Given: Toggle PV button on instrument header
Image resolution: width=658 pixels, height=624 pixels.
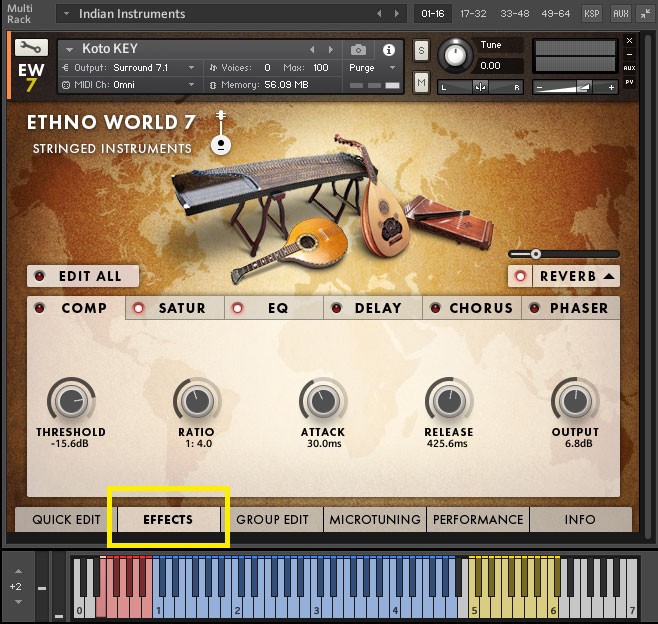Looking at the screenshot, I should click(x=629, y=82).
